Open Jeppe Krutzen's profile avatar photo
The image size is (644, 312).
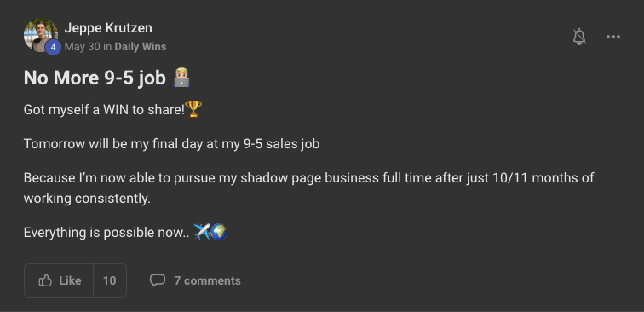point(40,35)
